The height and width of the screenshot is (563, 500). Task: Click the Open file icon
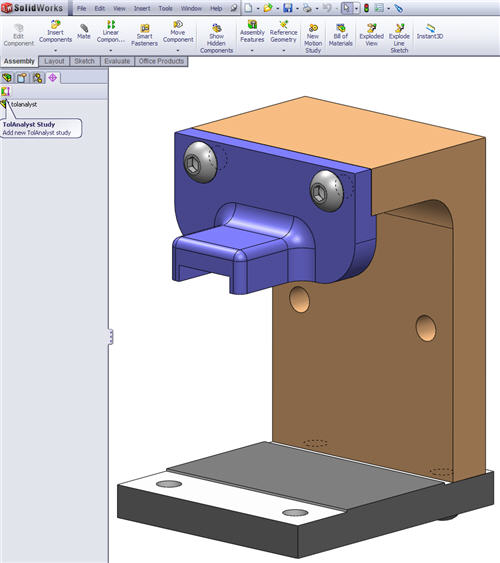pos(267,8)
